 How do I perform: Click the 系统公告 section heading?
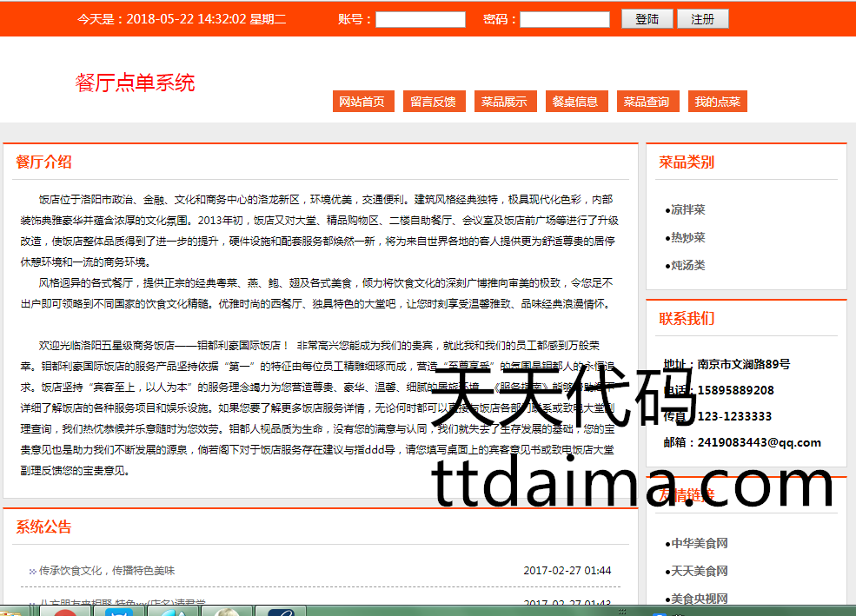pos(43,527)
